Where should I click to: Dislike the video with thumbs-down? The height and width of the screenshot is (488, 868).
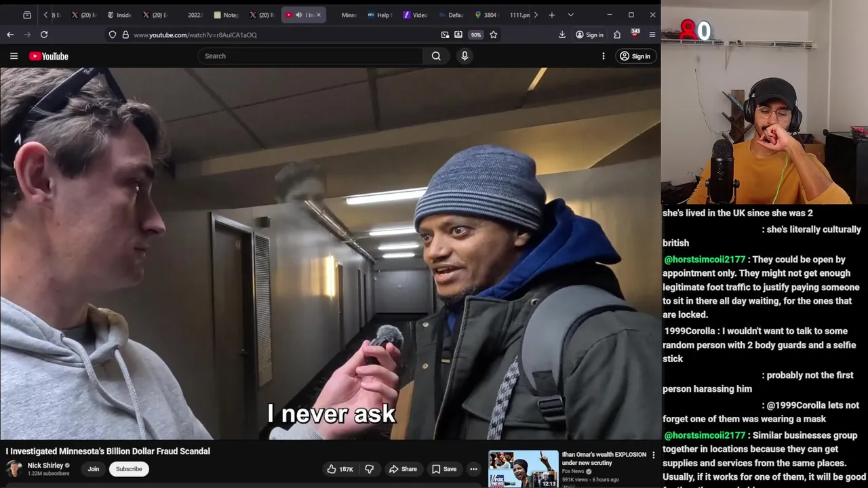[370, 469]
